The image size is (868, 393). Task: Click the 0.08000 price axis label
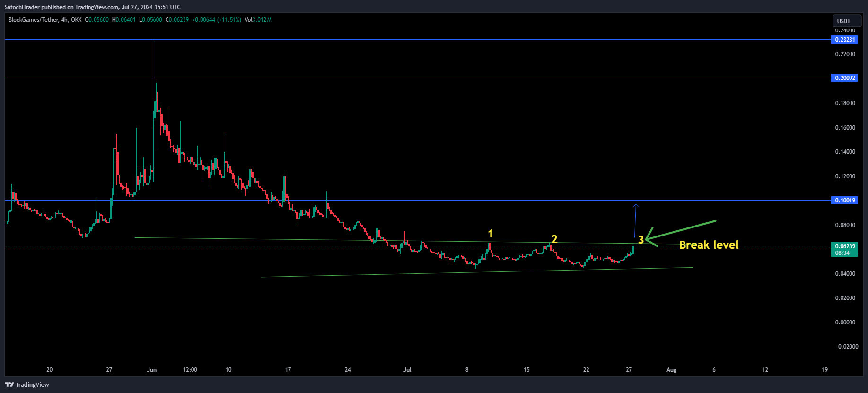point(845,225)
